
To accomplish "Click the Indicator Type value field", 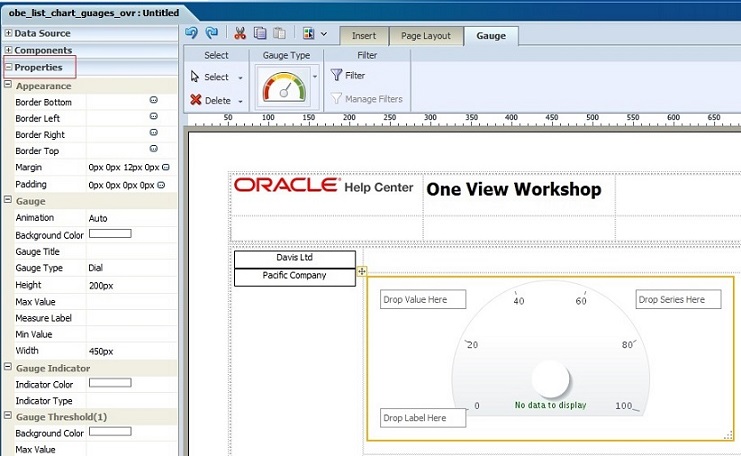I will pyautogui.click(x=131, y=401).
